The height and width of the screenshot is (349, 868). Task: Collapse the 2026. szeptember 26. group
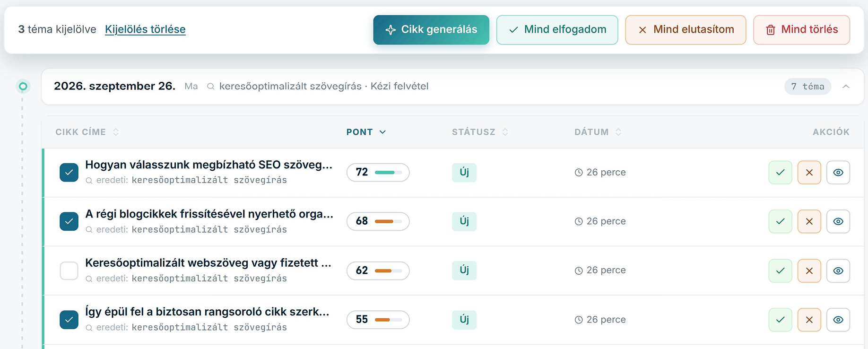point(846,87)
